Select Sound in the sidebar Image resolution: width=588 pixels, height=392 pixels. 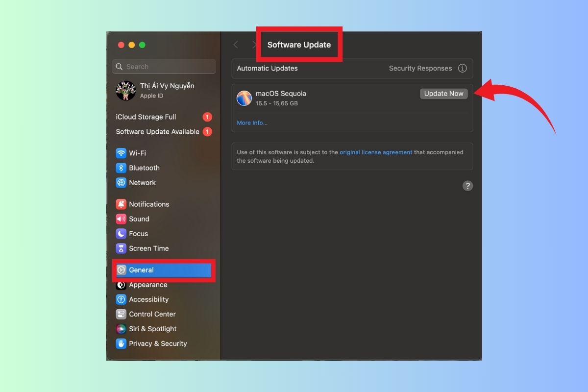[x=164, y=219]
